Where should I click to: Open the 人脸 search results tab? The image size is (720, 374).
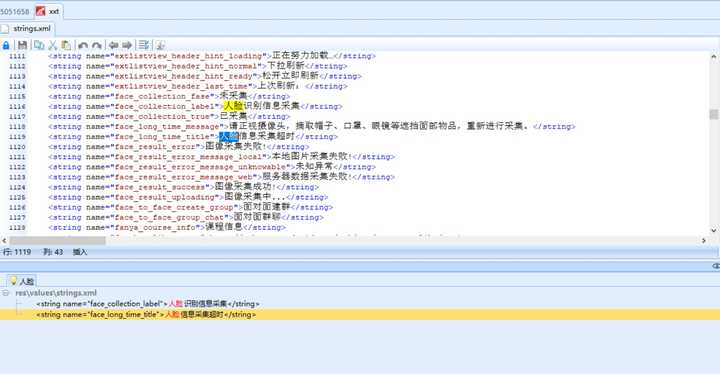pyautogui.click(x=22, y=281)
